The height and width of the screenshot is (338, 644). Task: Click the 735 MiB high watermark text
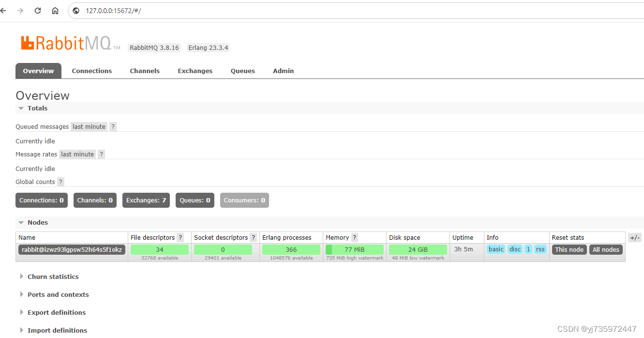(355, 258)
